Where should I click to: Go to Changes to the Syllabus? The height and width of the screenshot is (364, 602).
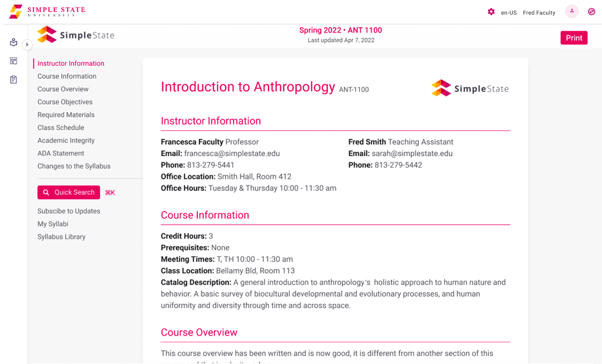pyautogui.click(x=74, y=166)
